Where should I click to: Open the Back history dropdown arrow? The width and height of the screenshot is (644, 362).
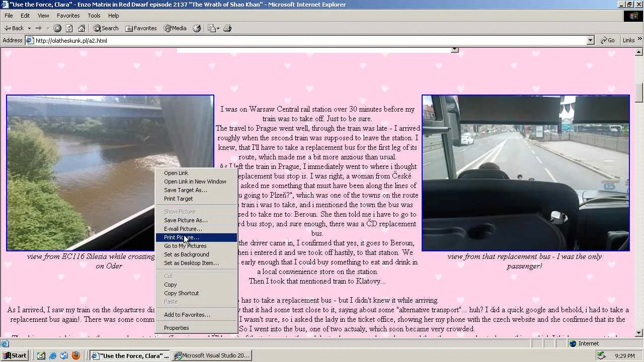29,28
